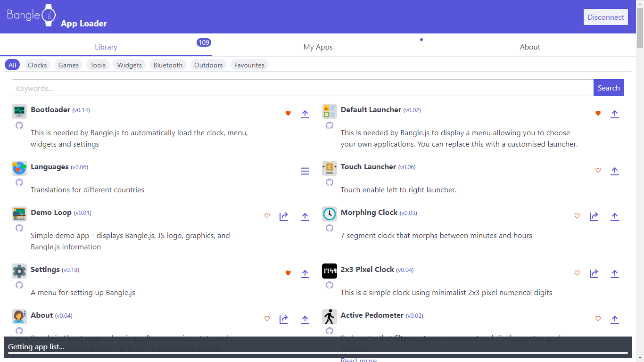Upload the Demo Loop app

coord(305,216)
